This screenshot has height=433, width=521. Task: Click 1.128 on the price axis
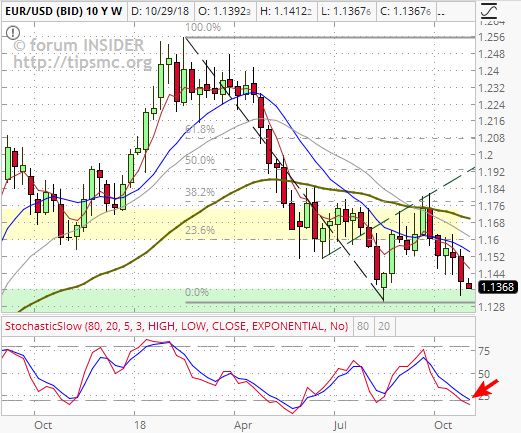(x=491, y=307)
